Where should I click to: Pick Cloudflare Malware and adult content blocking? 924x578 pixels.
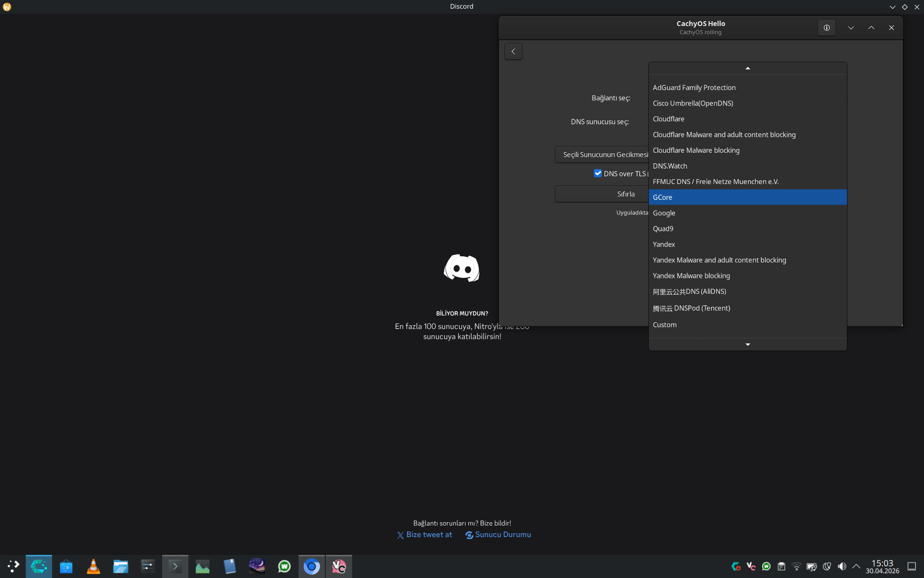click(x=747, y=135)
